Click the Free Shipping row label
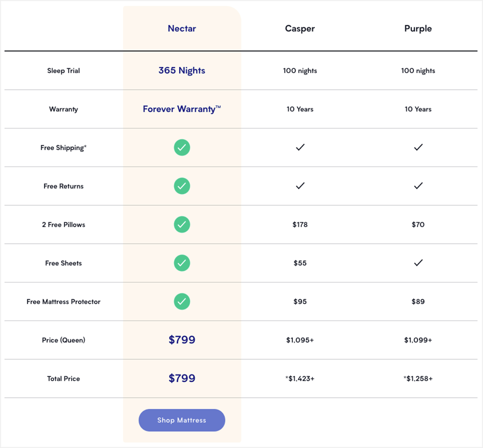The width and height of the screenshot is (483, 448). 63,147
